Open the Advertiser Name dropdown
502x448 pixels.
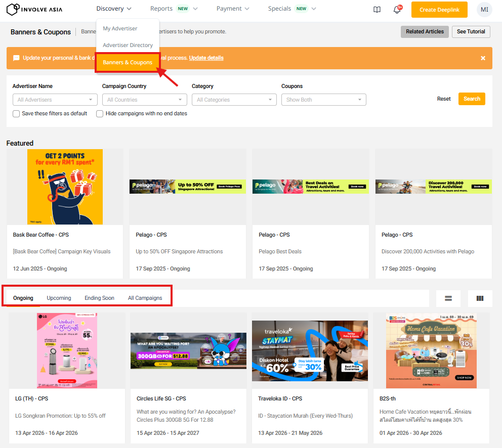55,100
